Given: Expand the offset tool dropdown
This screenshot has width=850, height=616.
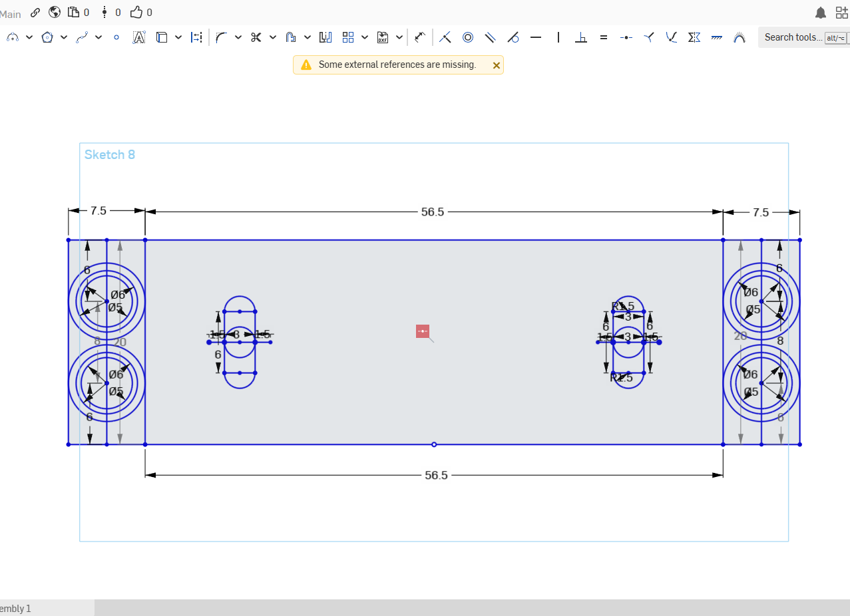Looking at the screenshot, I should 308,37.
